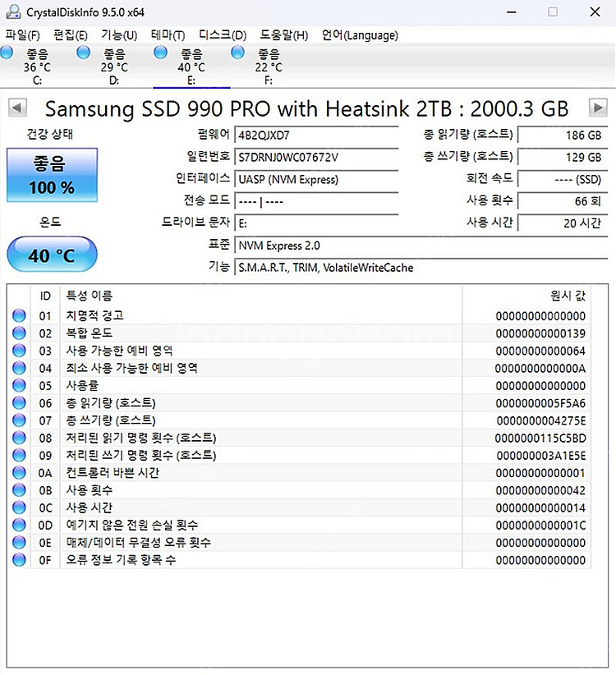
Task: Go to next disk with right arrow
Action: click(598, 108)
